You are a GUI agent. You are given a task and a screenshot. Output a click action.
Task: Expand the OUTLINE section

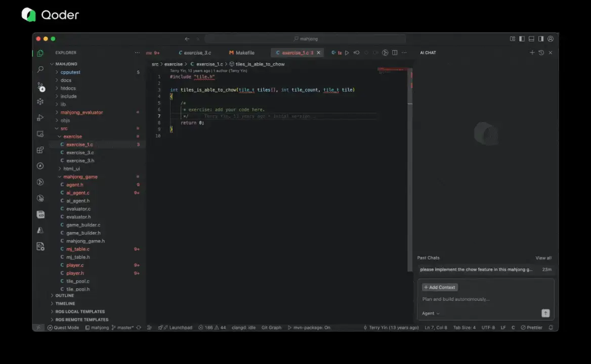64,295
